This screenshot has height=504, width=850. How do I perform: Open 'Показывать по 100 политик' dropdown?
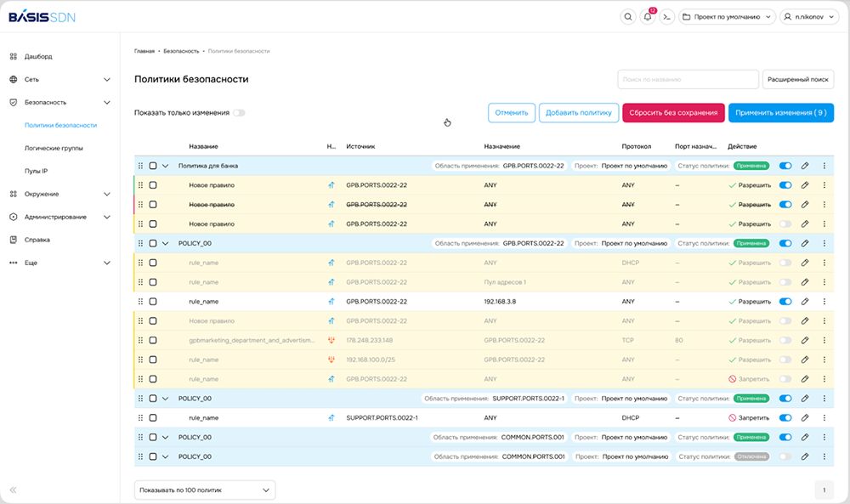click(x=205, y=490)
